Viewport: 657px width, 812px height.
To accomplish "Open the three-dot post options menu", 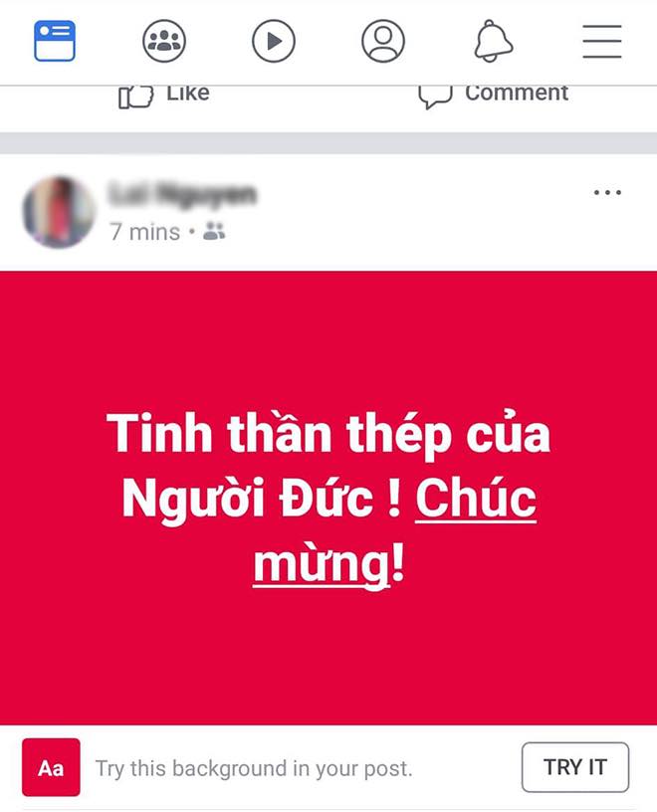I will click(x=607, y=193).
